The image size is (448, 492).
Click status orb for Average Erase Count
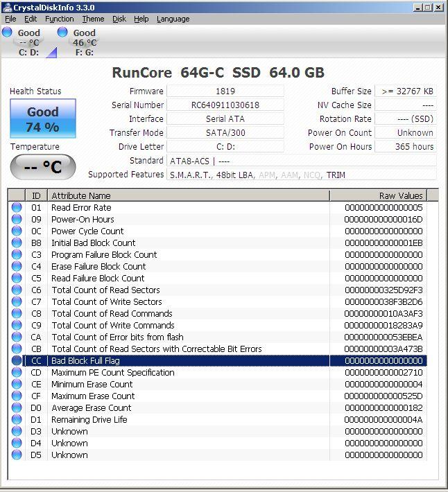click(x=17, y=407)
